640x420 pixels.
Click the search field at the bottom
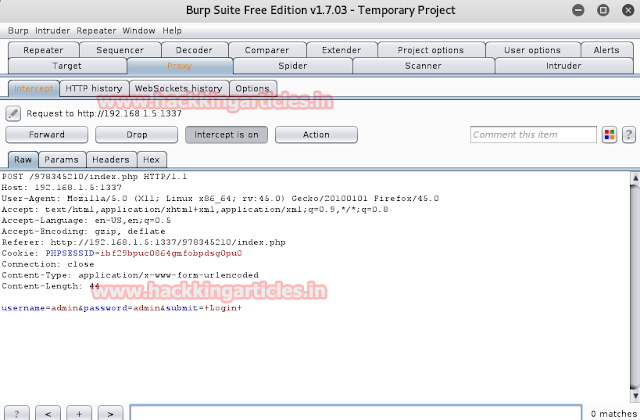click(356, 413)
